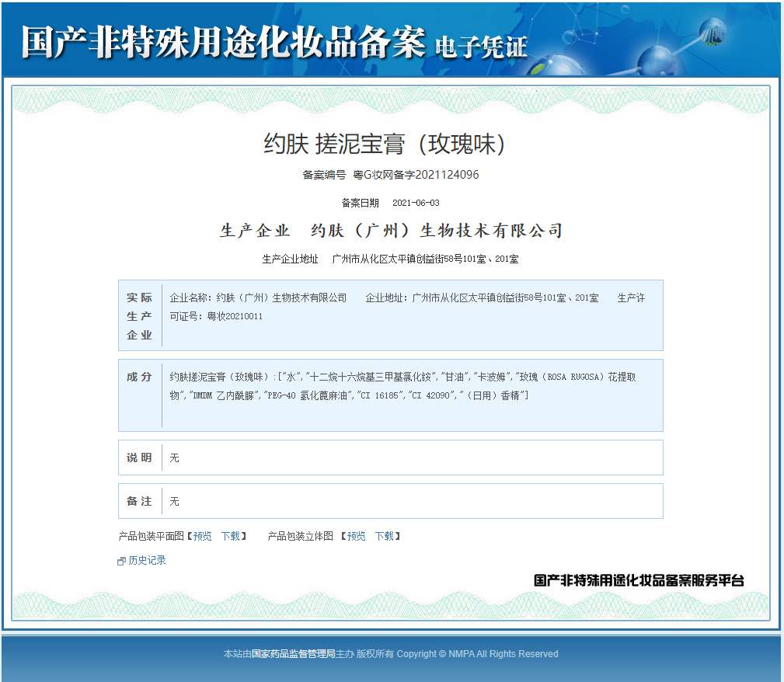Click the 国产非特殊用途化妆品备案服务平台 stamp text
The height and width of the screenshot is (682, 784).
(639, 580)
